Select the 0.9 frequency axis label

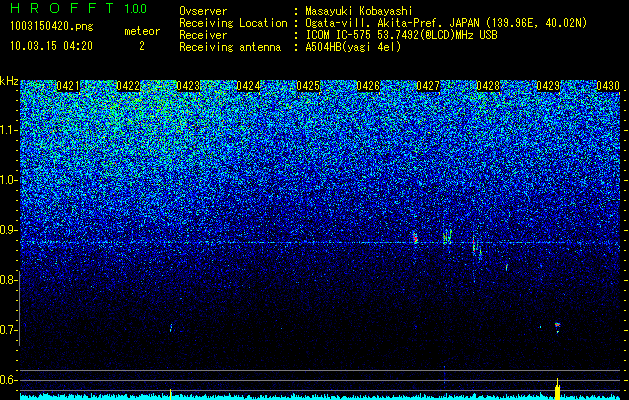(x=7, y=230)
